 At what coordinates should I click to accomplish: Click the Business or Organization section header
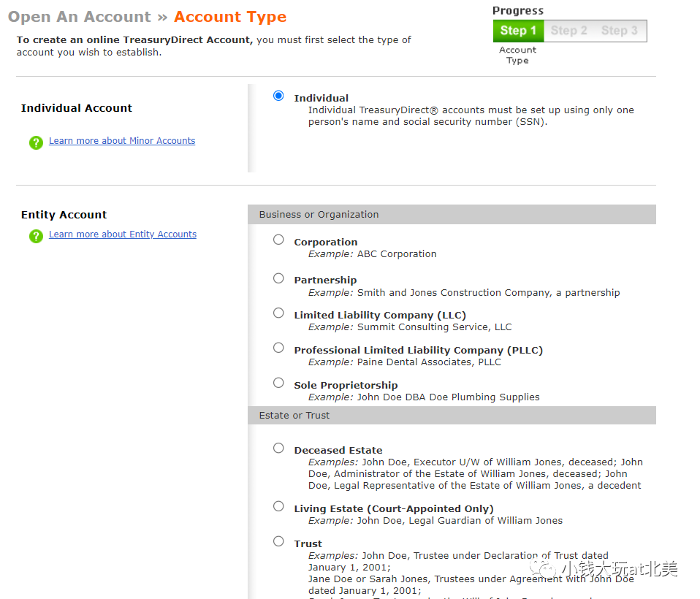coord(452,214)
